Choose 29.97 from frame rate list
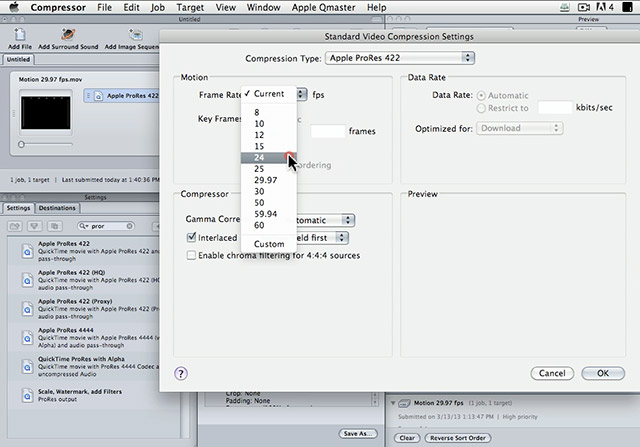 tap(269, 180)
